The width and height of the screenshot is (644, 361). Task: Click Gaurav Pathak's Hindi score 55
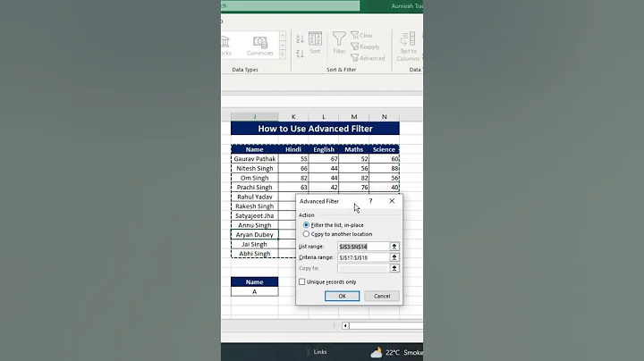click(293, 159)
